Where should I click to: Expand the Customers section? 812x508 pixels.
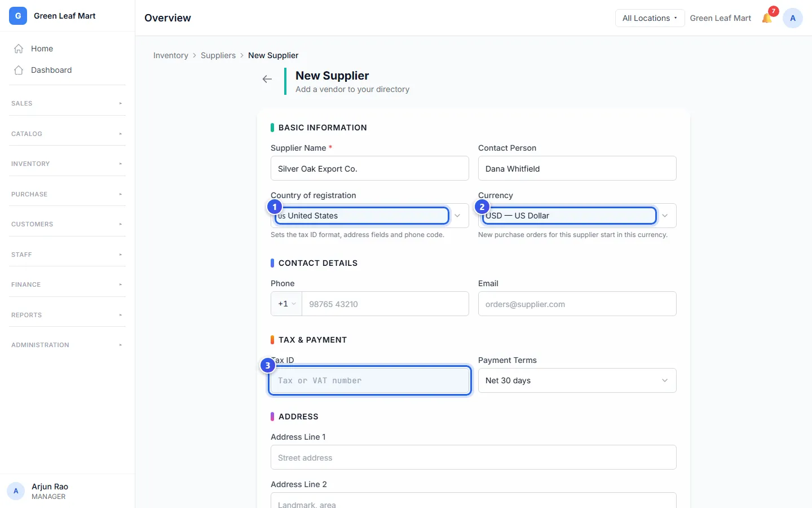pos(68,224)
